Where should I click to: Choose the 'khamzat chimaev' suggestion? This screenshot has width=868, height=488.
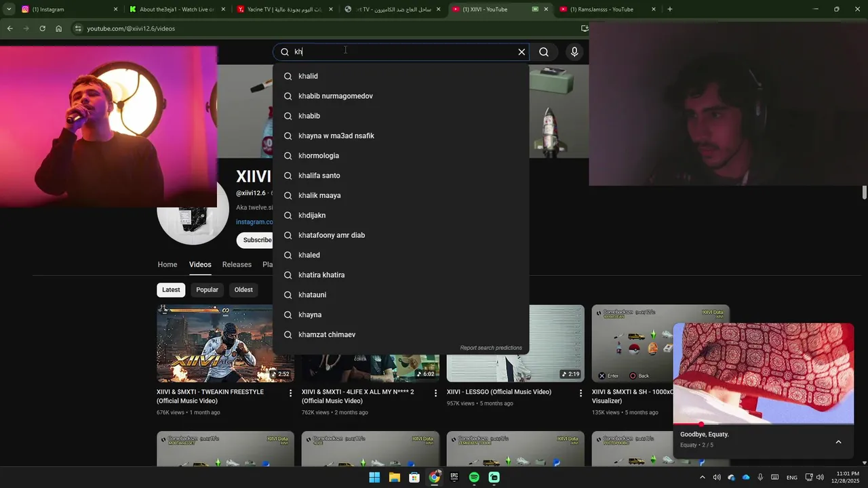pos(401,335)
